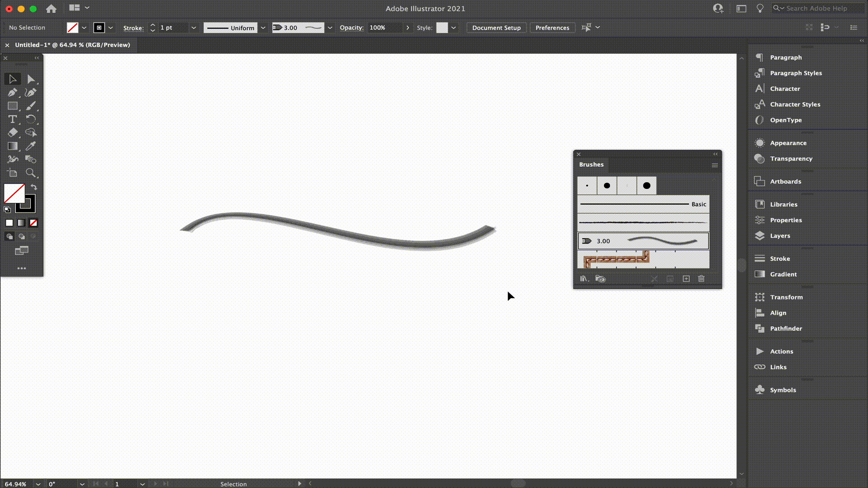This screenshot has width=868, height=488.
Task: Open Discover lightbulb icon
Action: 760,9
